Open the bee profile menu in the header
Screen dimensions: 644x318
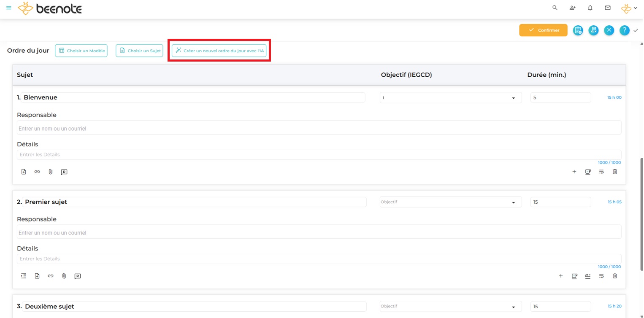628,8
